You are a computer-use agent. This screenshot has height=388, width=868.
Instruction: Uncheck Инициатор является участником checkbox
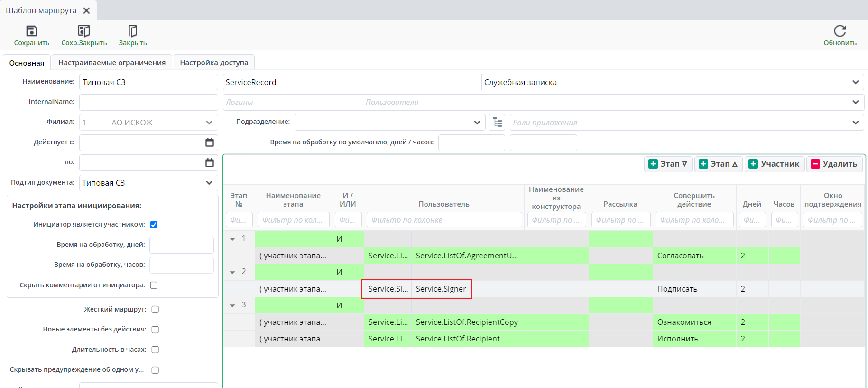[x=154, y=225]
